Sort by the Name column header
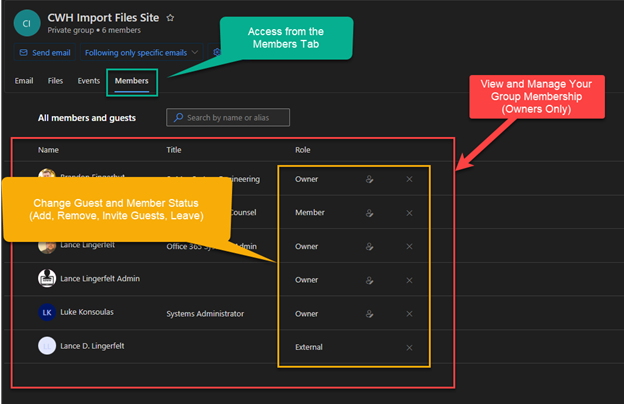This screenshot has height=404, width=624. click(48, 150)
